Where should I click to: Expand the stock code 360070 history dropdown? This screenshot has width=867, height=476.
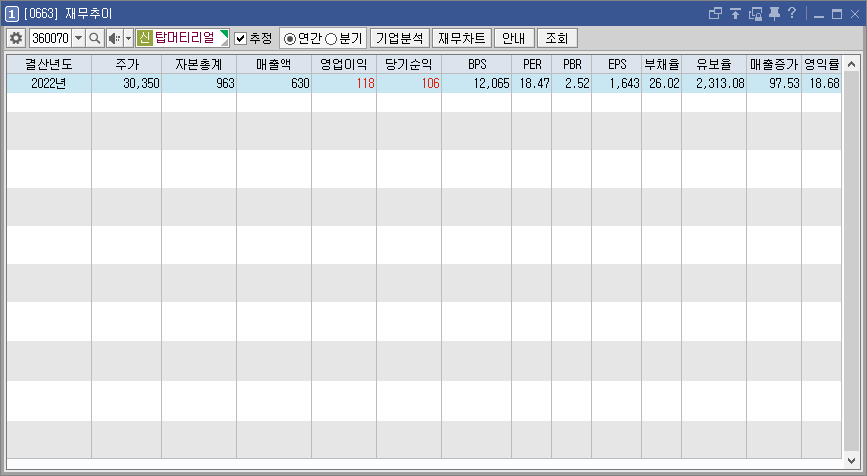(79, 38)
